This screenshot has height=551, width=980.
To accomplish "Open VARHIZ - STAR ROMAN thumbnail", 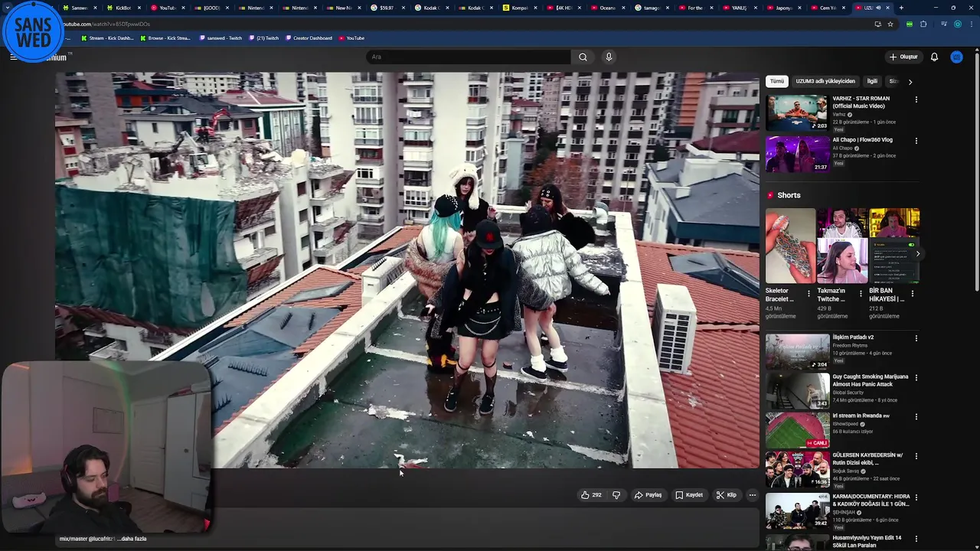I will pos(797,112).
